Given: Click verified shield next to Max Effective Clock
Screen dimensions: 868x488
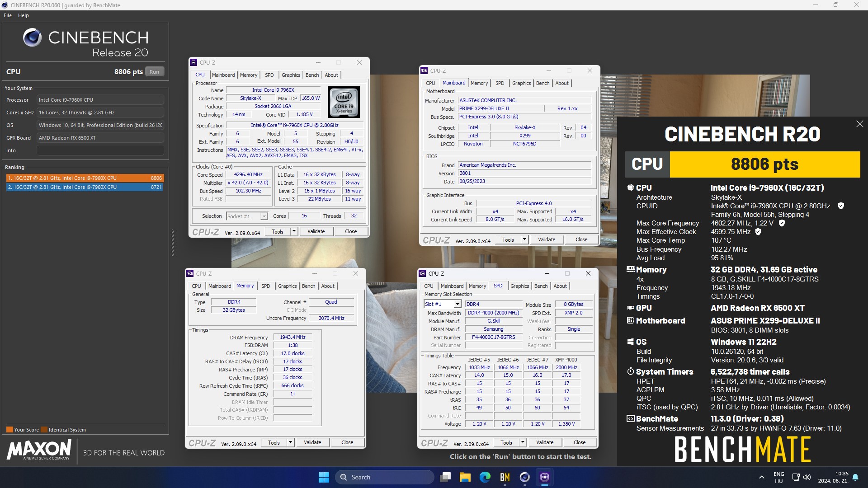Looking at the screenshot, I should click(x=758, y=232).
